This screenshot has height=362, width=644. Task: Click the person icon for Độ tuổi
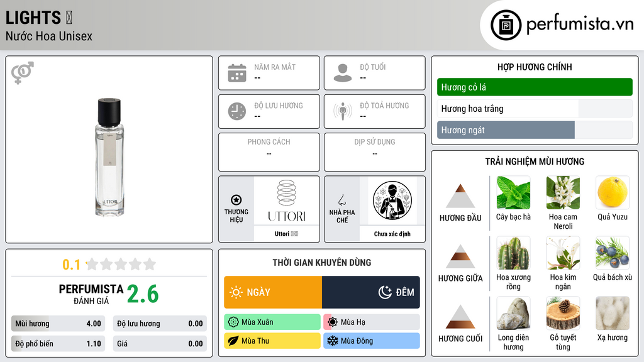pos(343,73)
